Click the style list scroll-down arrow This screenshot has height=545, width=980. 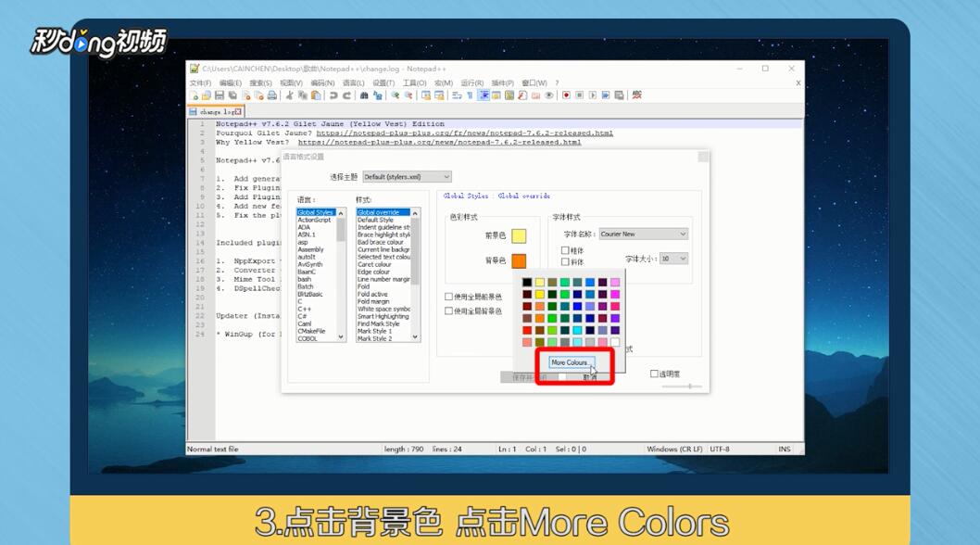(415, 337)
